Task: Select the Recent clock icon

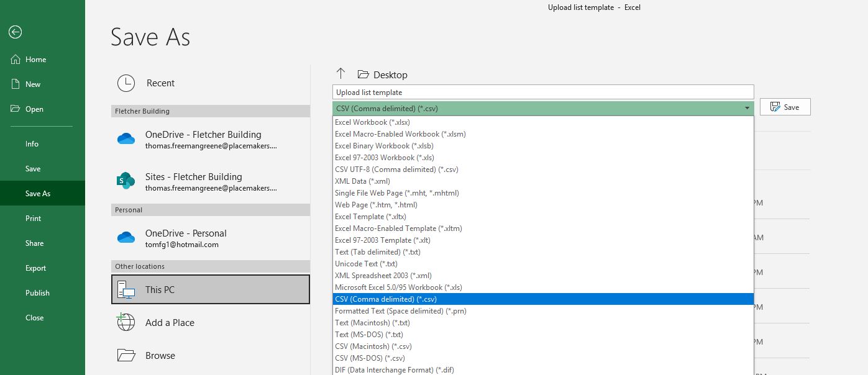Action: [x=126, y=83]
